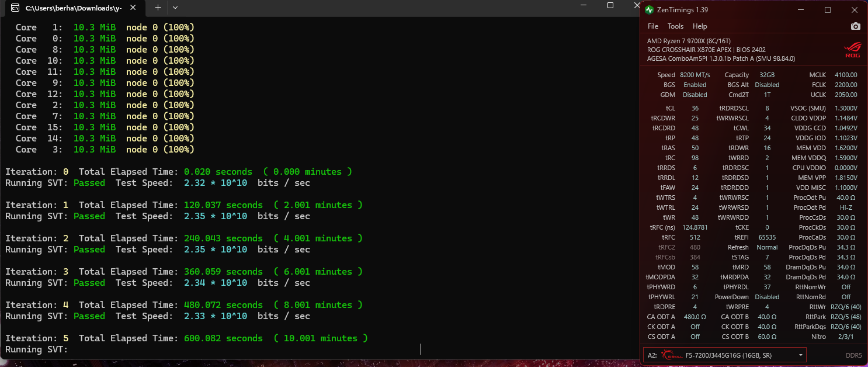Open the Help menu in ZenTimings
868x367 pixels.
point(700,26)
